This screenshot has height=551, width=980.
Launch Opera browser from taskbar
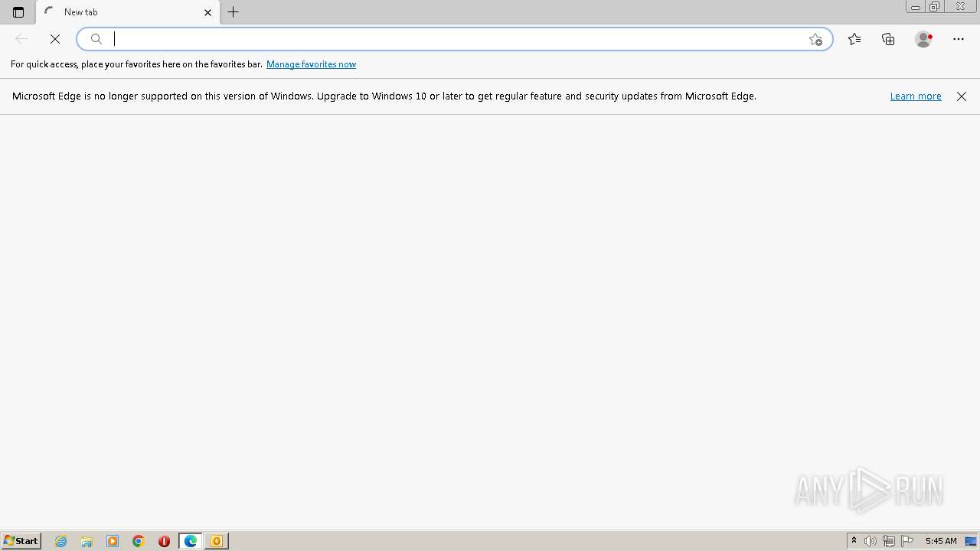point(164,541)
